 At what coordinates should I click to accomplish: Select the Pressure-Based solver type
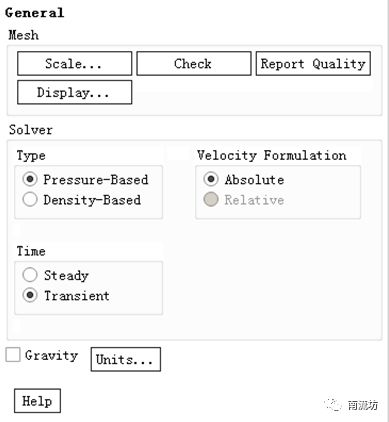tap(30, 180)
